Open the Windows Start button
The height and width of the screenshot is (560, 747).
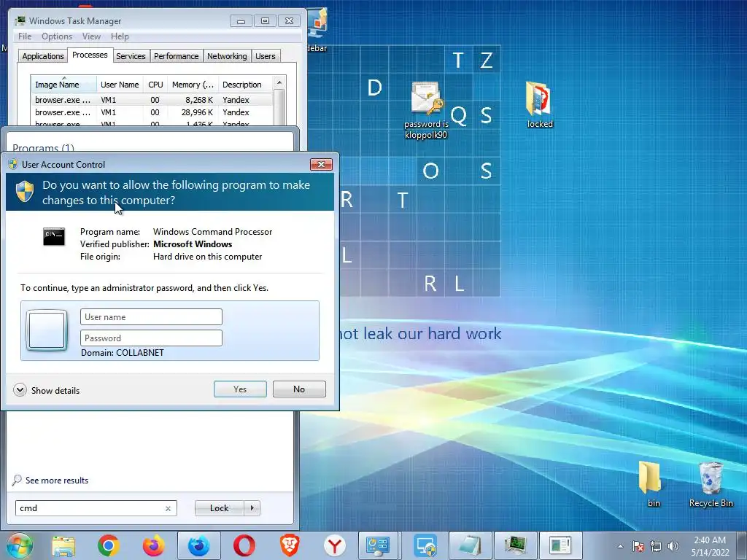tap(20, 545)
